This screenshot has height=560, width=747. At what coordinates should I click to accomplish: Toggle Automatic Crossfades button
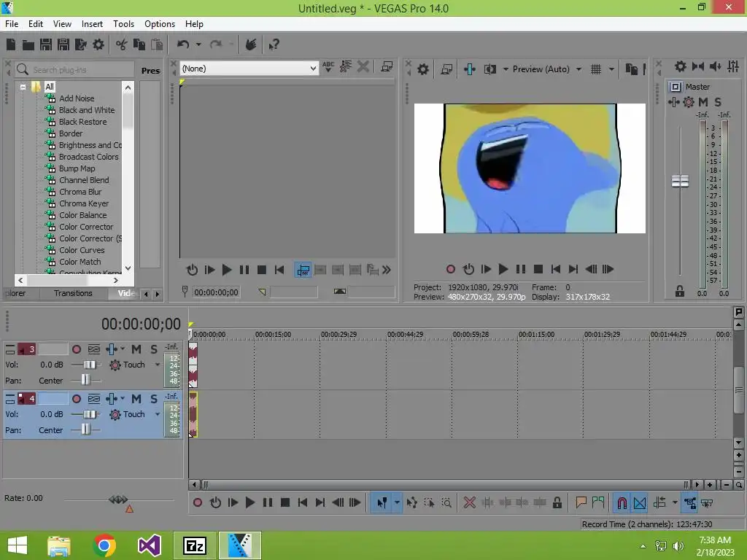coord(640,502)
